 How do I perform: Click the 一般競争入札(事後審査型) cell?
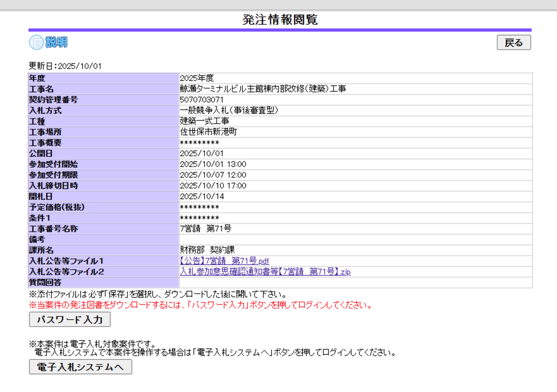[229, 110]
